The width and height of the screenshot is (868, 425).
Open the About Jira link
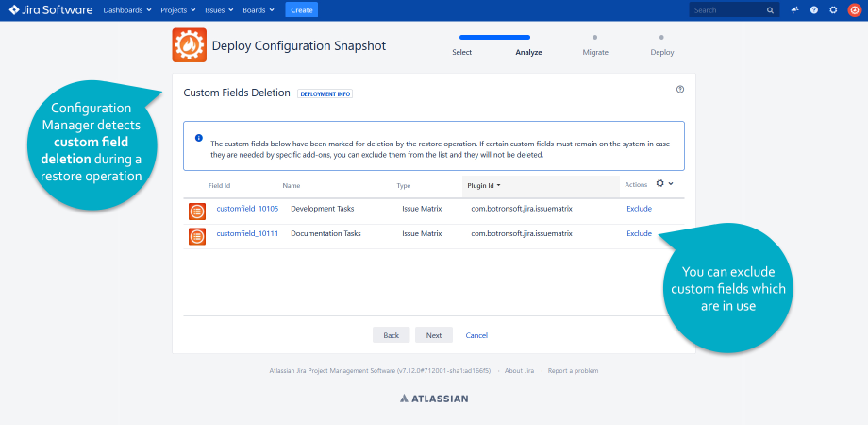[x=519, y=371]
